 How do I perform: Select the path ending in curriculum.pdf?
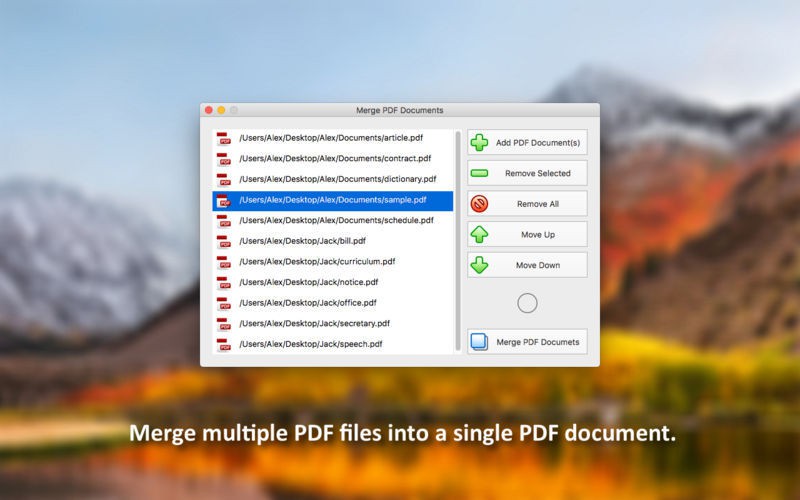(317, 262)
